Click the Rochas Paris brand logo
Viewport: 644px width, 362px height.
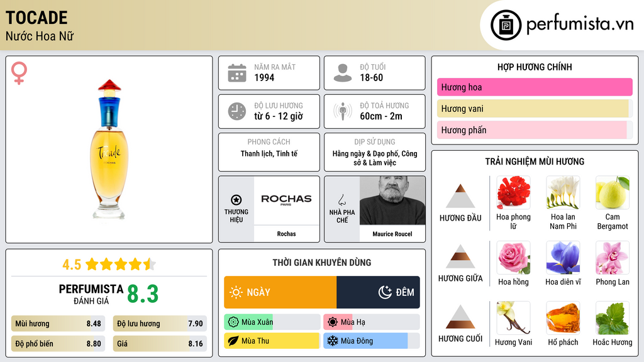click(x=286, y=200)
